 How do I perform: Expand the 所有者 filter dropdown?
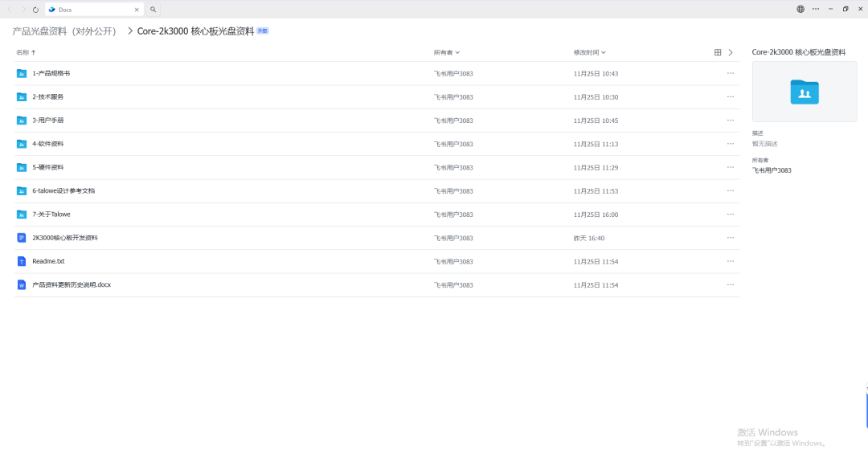pos(447,52)
